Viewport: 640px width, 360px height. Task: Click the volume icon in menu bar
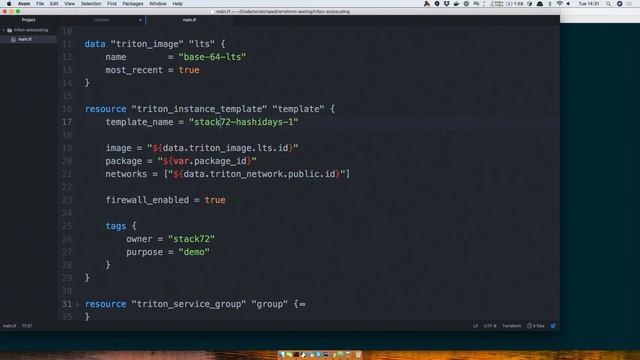pos(568,4)
